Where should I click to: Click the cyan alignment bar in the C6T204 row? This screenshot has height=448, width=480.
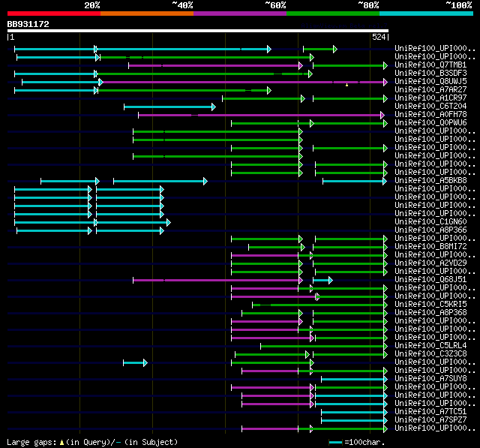(170, 107)
